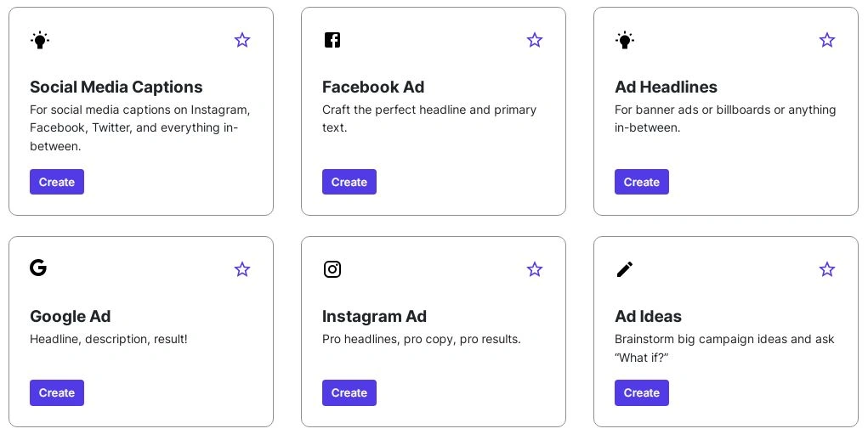Click Create under Instagram Ad

pyautogui.click(x=349, y=393)
